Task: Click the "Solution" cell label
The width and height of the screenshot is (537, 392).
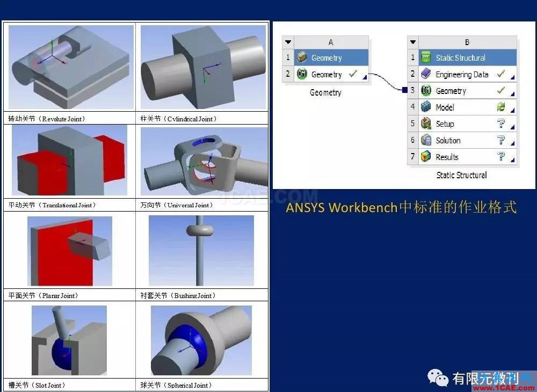Action: (x=448, y=140)
